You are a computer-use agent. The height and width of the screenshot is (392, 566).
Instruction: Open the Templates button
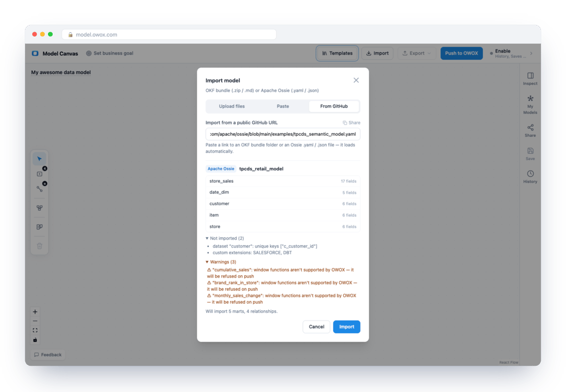tap(337, 53)
